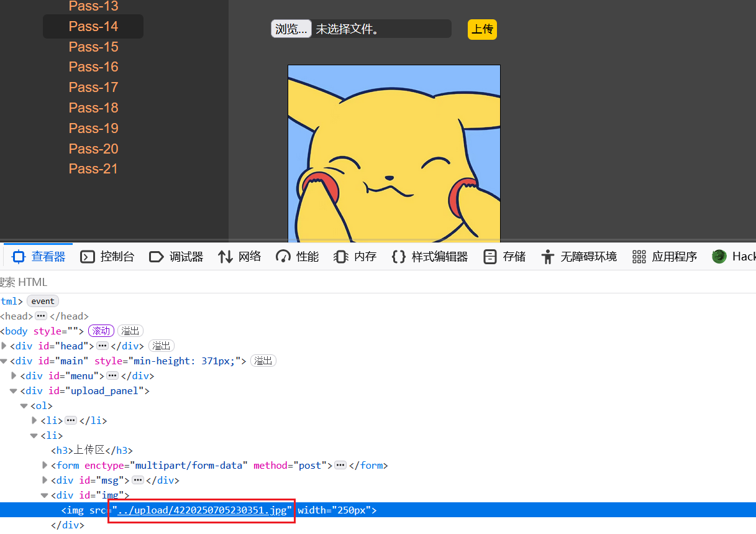Open the Memory (内存) panel icon

click(x=340, y=257)
